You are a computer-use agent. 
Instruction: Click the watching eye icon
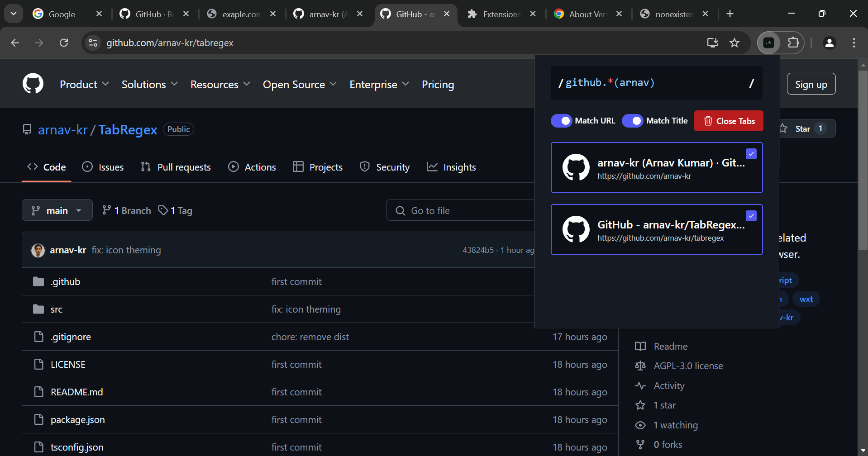640,425
